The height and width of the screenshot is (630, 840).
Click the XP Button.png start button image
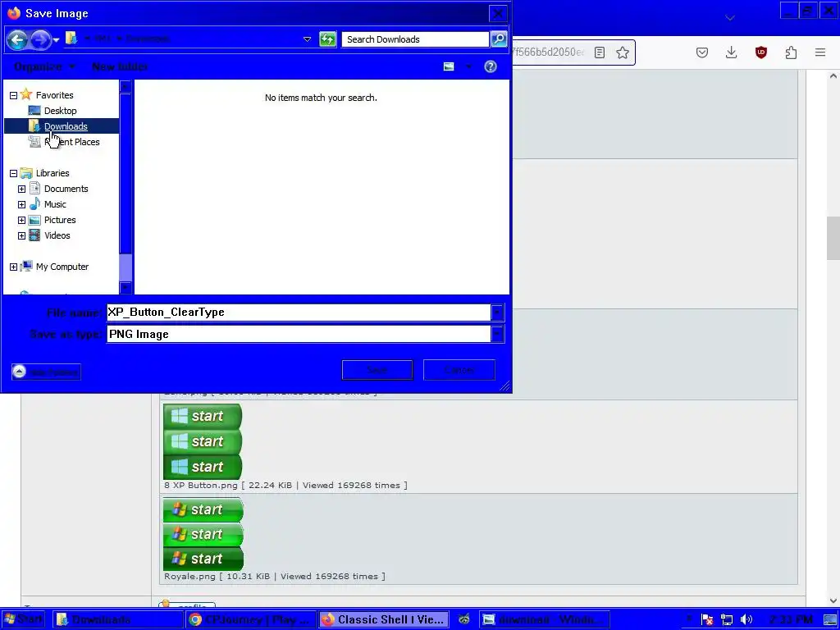(x=203, y=441)
